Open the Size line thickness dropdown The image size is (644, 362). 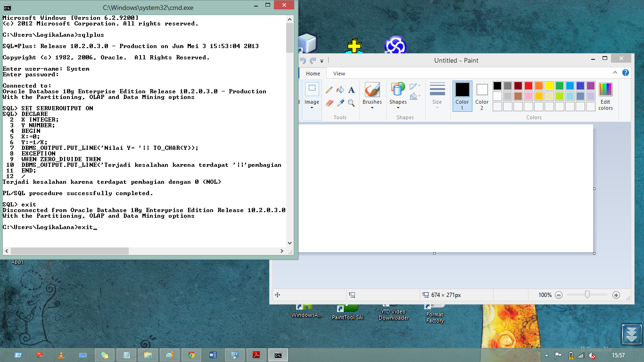point(437,96)
